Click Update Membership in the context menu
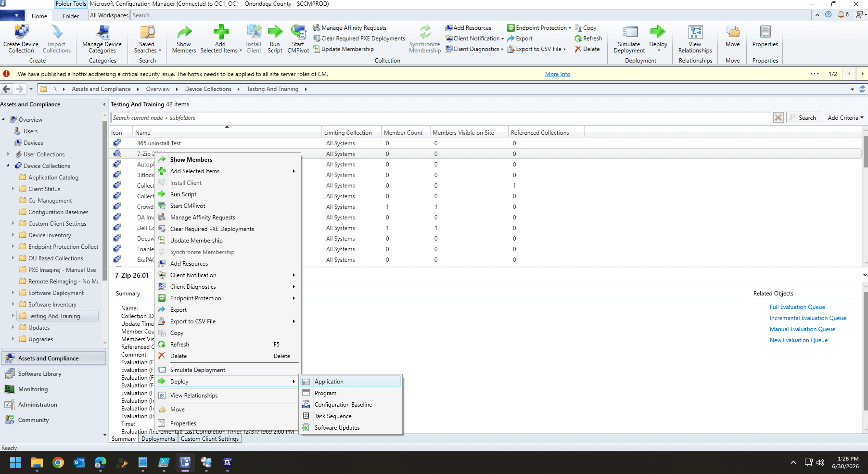 228,241
